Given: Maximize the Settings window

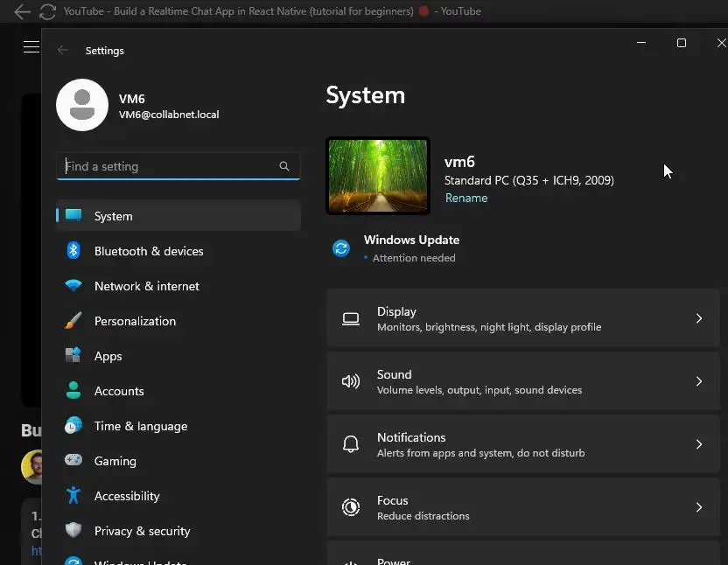Looking at the screenshot, I should point(681,43).
